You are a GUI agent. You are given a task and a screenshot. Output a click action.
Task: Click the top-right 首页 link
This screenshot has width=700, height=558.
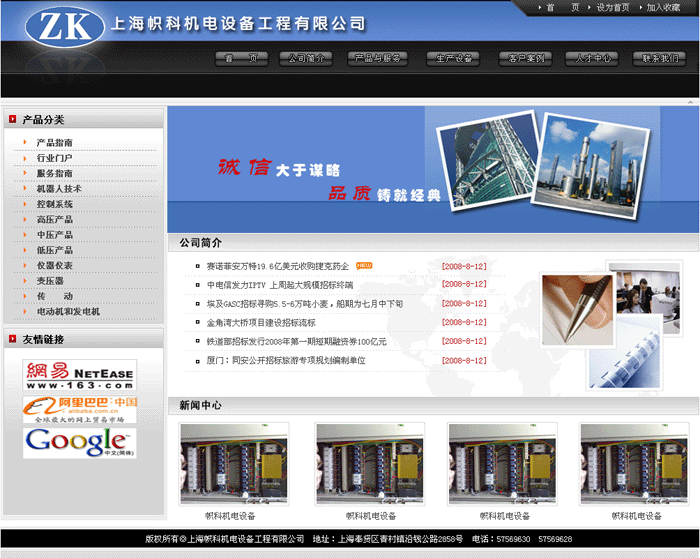(x=562, y=8)
